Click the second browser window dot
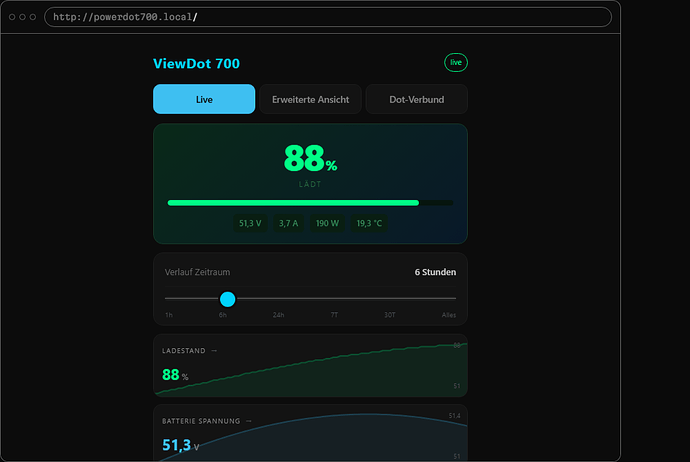Screen dimensions: 690x462 [22, 17]
